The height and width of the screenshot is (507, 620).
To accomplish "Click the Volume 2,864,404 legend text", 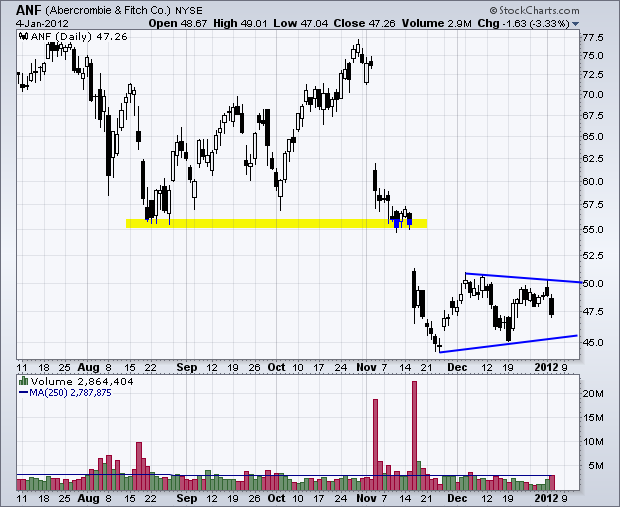I will pos(82,382).
